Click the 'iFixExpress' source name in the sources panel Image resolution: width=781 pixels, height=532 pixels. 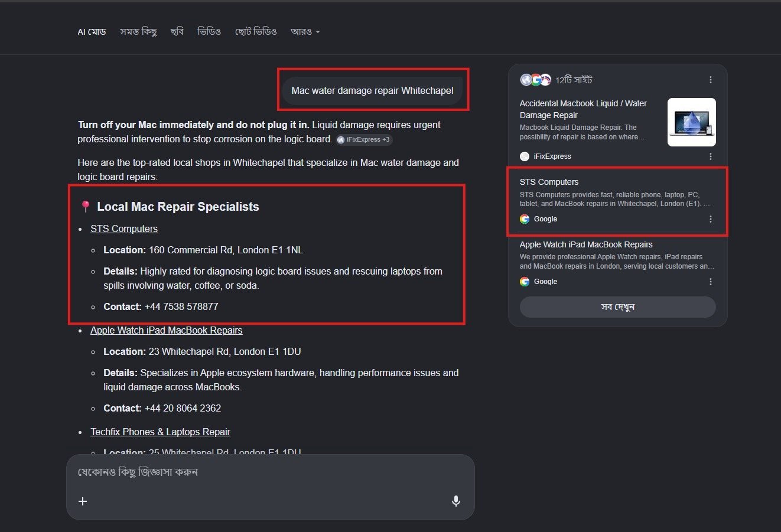pyautogui.click(x=552, y=156)
